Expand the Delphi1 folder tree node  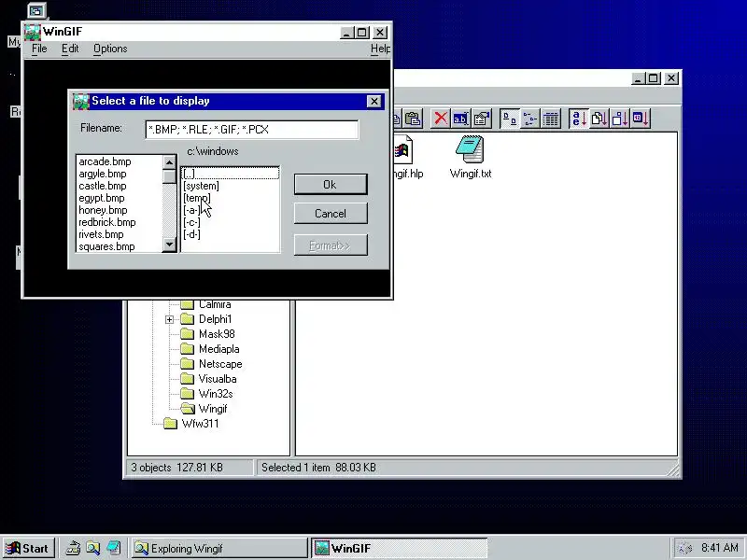tap(169, 319)
